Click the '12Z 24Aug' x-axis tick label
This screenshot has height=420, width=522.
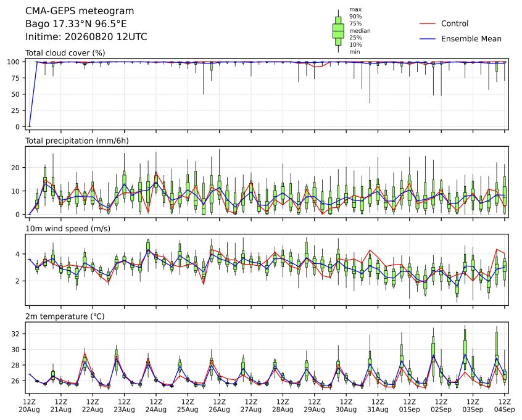click(156, 406)
